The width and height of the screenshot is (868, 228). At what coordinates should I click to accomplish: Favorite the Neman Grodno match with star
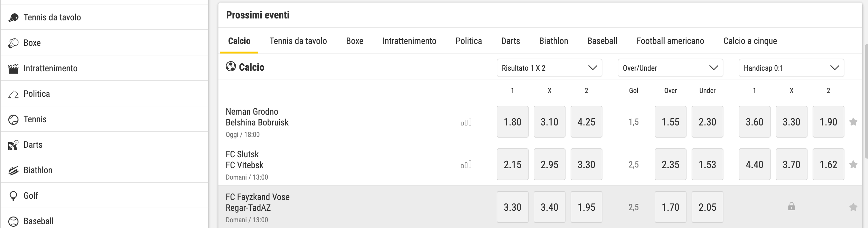coord(853,122)
